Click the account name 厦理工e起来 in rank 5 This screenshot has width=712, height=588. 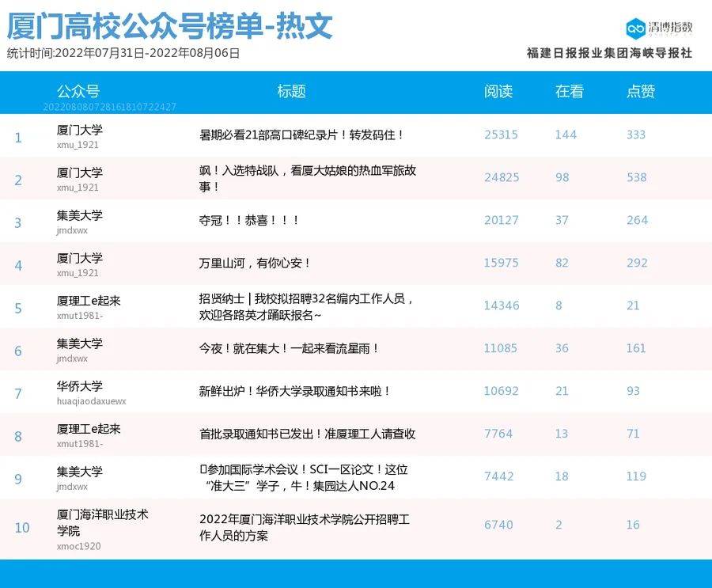tap(89, 301)
